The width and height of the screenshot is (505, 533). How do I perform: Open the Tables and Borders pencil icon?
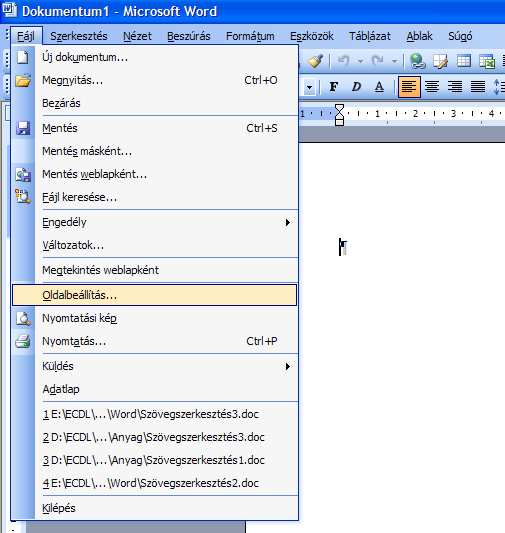440,61
